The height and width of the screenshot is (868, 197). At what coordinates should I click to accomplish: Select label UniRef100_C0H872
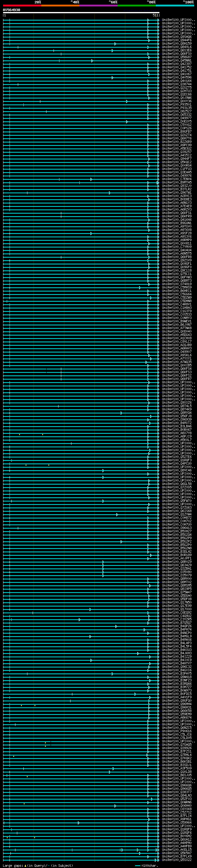click(x=177, y=518)
